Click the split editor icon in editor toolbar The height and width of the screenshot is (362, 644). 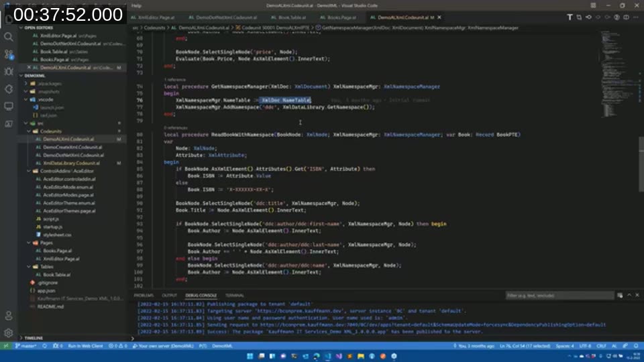pos(627,17)
